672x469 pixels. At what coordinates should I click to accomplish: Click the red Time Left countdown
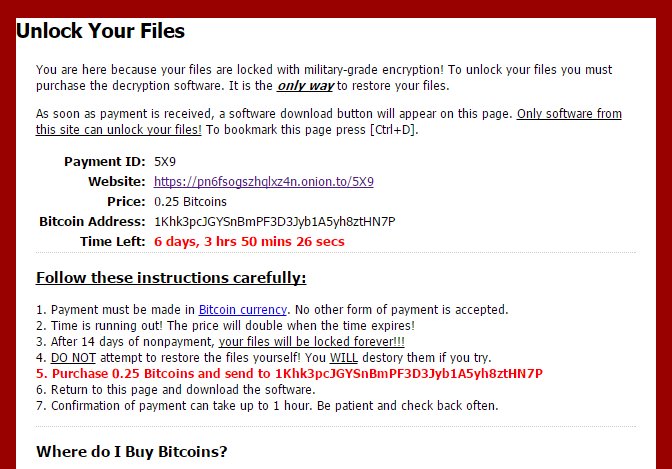pyautogui.click(x=249, y=242)
